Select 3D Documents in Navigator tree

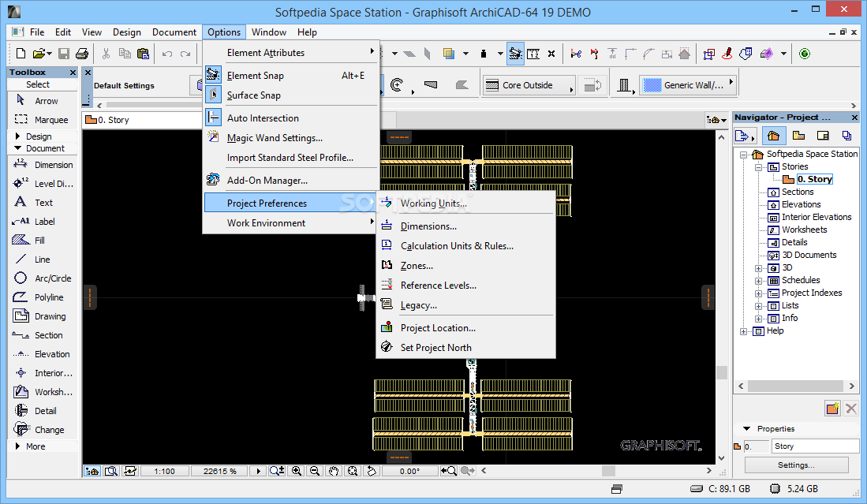[x=809, y=256]
